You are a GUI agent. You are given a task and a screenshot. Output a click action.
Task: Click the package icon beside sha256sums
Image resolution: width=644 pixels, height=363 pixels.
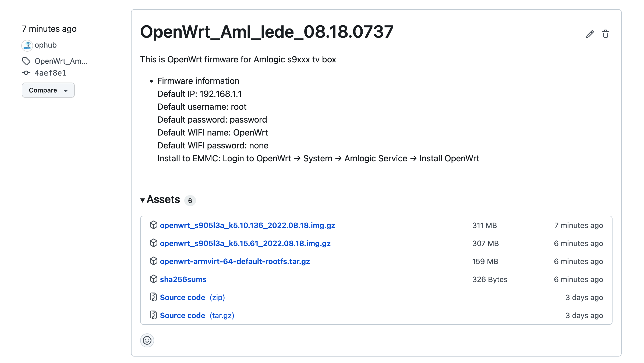point(153,279)
